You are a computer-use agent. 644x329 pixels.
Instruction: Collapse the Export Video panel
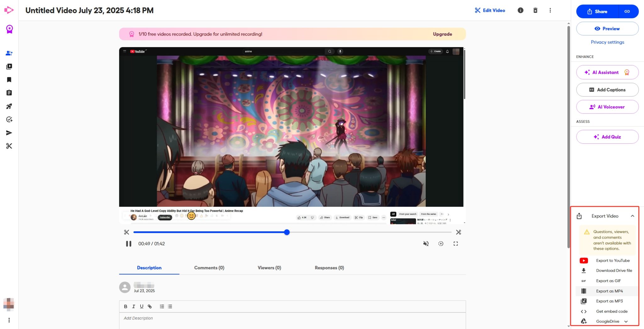pos(632,216)
